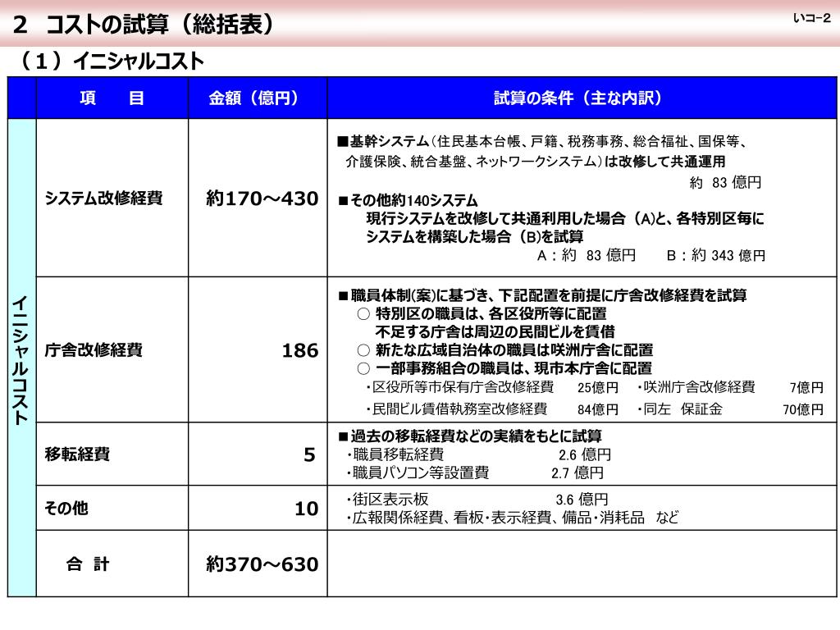
Task: Select the row label '合 計'
Action: (87, 564)
